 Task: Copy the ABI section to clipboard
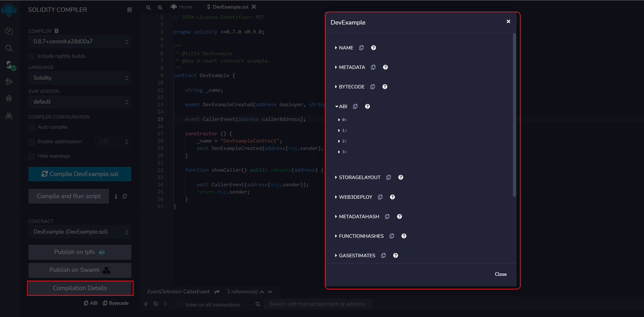[355, 106]
